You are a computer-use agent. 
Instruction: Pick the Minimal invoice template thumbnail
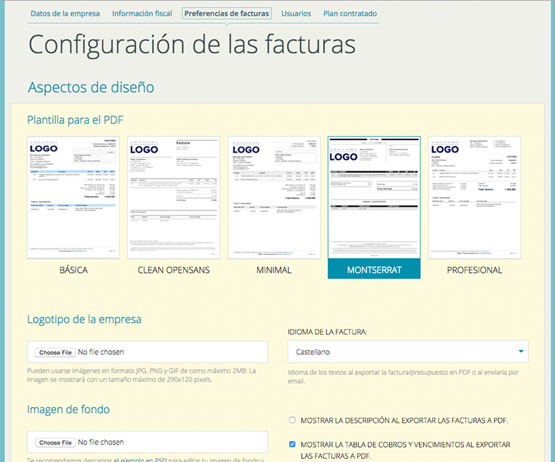[274, 197]
